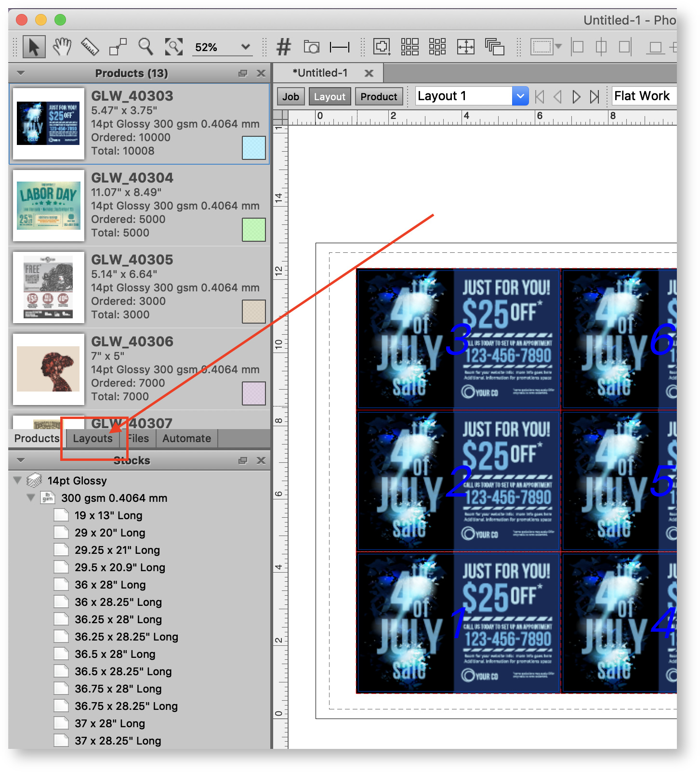Click the green GLW_40304 color swatch

coord(254,230)
